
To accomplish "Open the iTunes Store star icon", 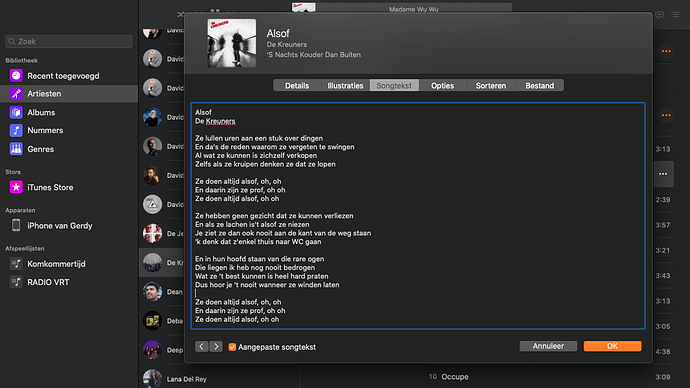I will coord(16,187).
